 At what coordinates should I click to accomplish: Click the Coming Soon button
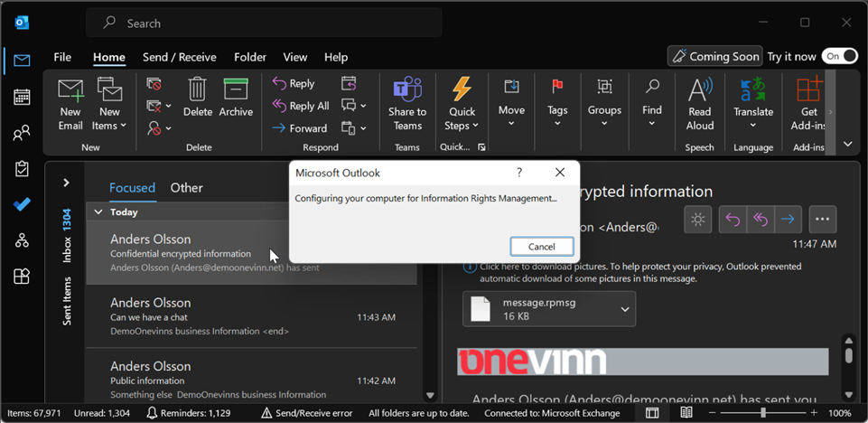click(714, 56)
